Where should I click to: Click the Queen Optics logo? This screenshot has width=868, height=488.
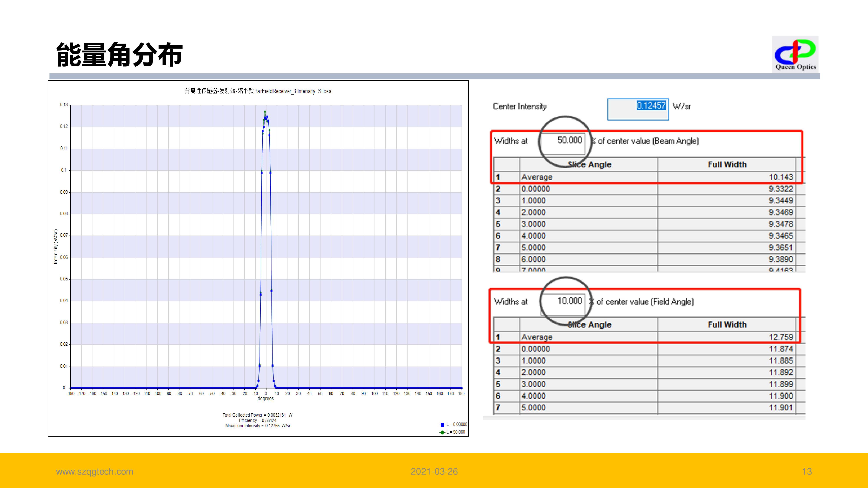pos(795,55)
